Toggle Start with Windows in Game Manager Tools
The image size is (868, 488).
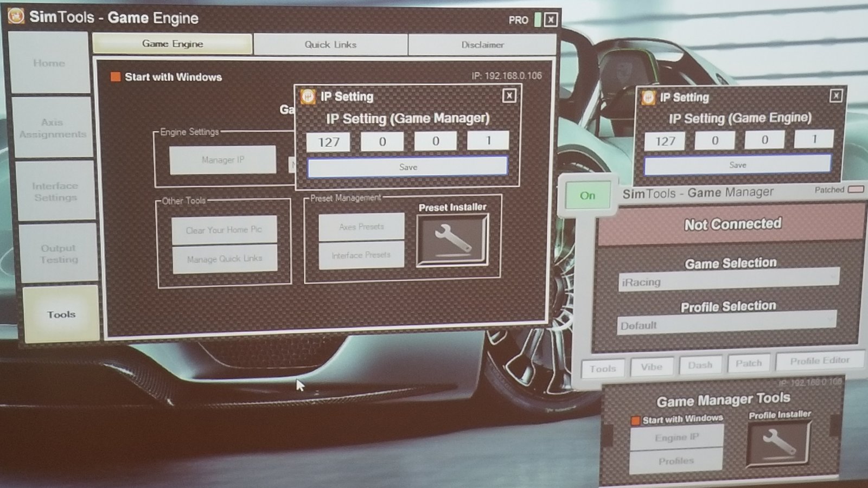[635, 420]
